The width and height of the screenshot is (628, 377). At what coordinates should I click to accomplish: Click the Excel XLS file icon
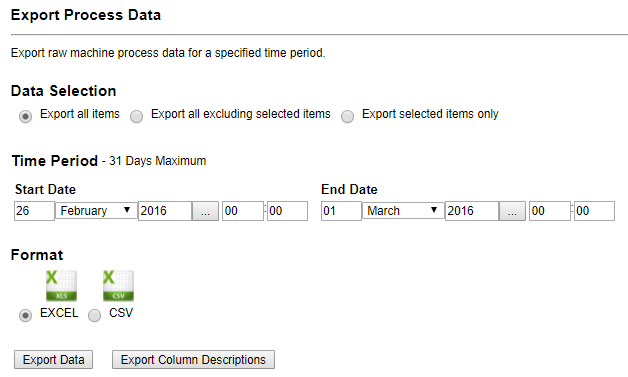(61, 286)
